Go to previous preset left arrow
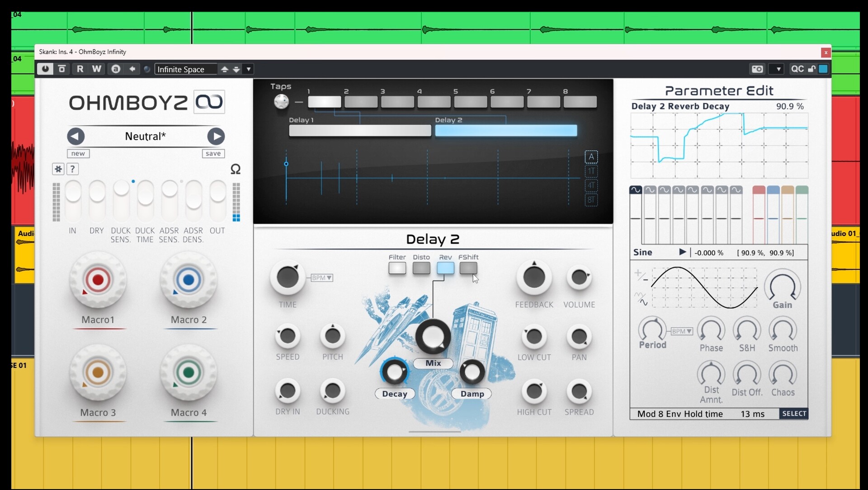868x490 pixels. coord(75,136)
